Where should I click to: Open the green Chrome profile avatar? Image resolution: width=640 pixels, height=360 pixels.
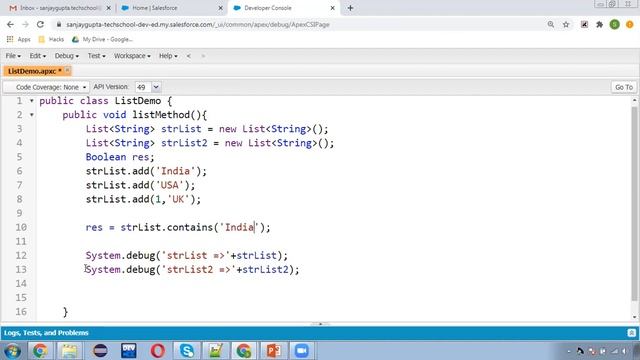[614, 24]
